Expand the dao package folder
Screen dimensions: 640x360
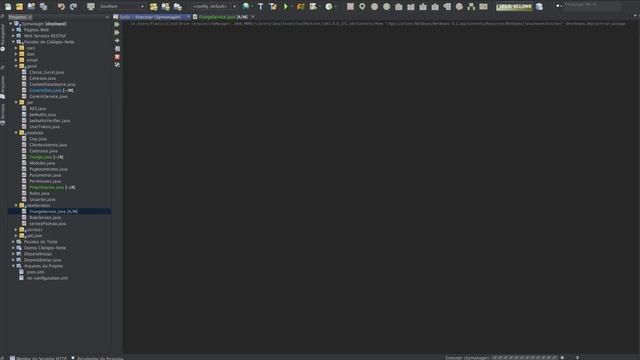pos(16,54)
